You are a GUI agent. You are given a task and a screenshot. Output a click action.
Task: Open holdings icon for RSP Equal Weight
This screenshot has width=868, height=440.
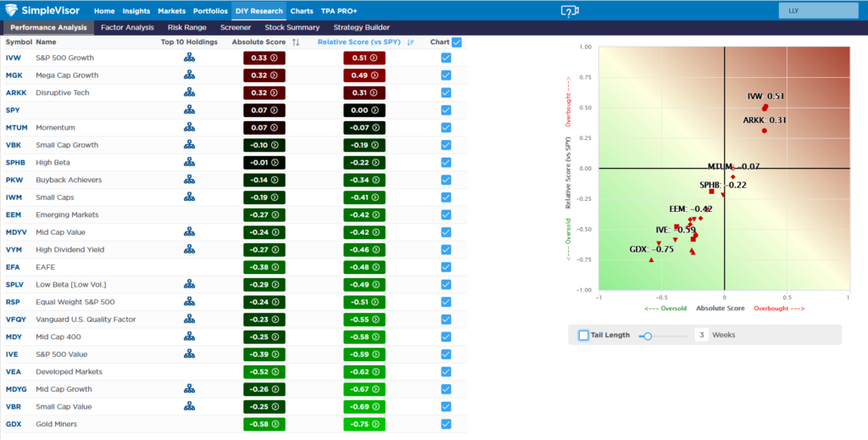[x=189, y=302]
